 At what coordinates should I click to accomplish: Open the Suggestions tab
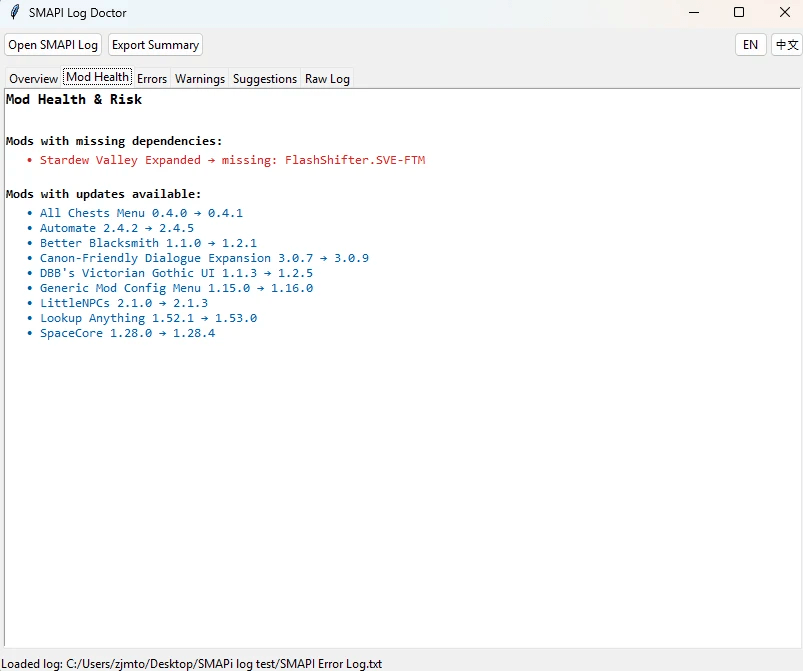click(x=265, y=79)
